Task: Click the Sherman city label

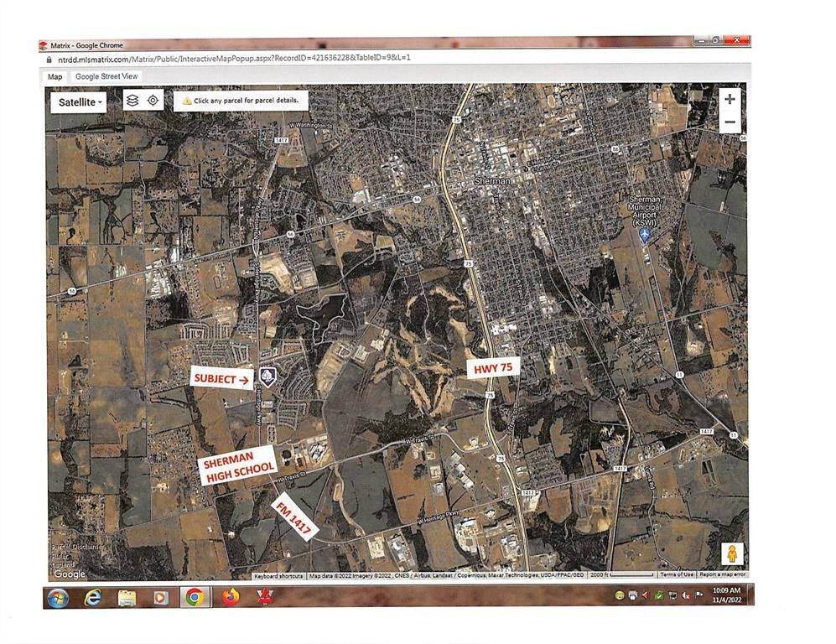Action: (492, 181)
